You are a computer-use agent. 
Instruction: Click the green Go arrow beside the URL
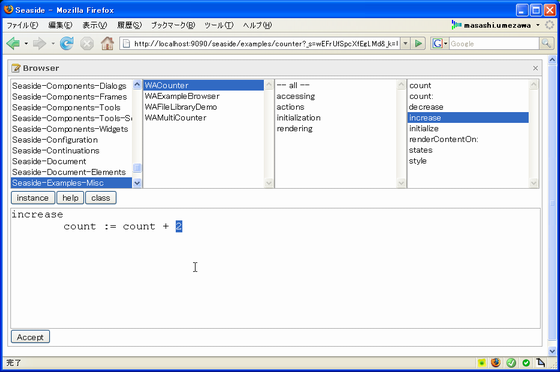pyautogui.click(x=418, y=44)
